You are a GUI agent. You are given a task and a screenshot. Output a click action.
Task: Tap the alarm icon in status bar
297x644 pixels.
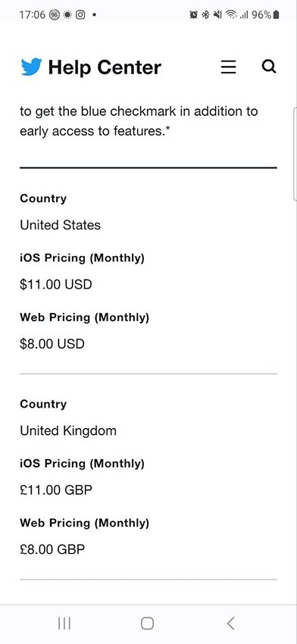click(x=193, y=15)
